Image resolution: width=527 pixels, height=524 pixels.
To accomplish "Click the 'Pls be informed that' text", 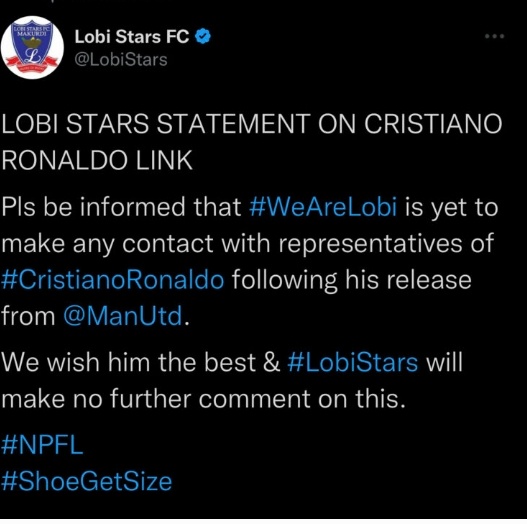I will [x=121, y=206].
